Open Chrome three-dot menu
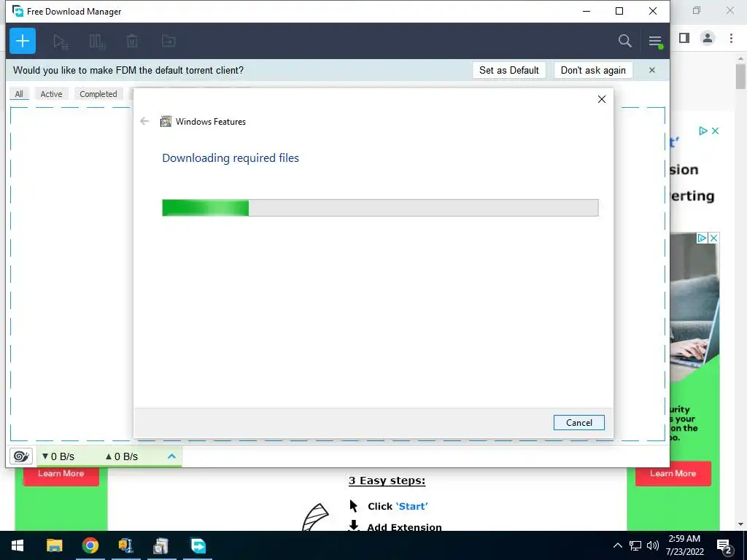 tap(731, 38)
